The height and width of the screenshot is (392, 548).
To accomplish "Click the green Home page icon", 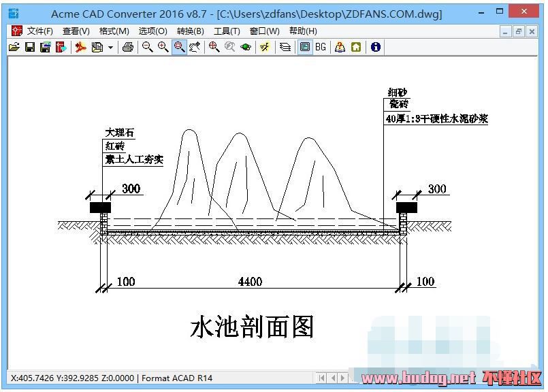I will pyautogui.click(x=356, y=47).
